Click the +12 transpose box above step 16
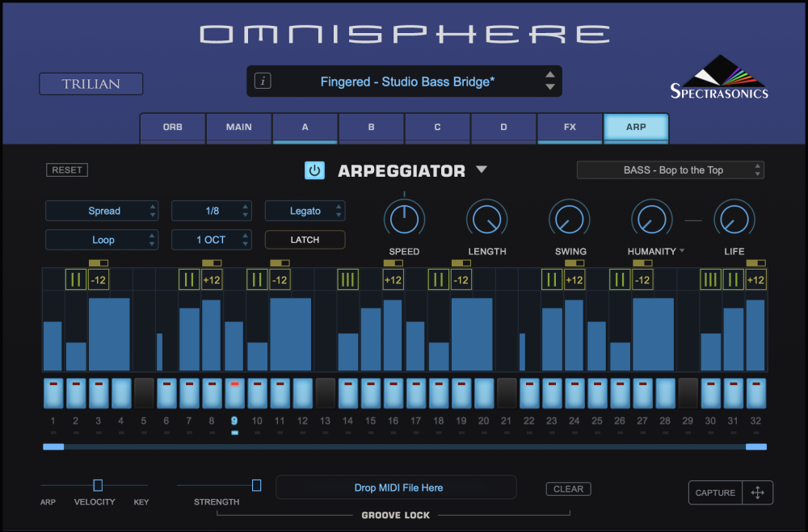 click(x=393, y=279)
